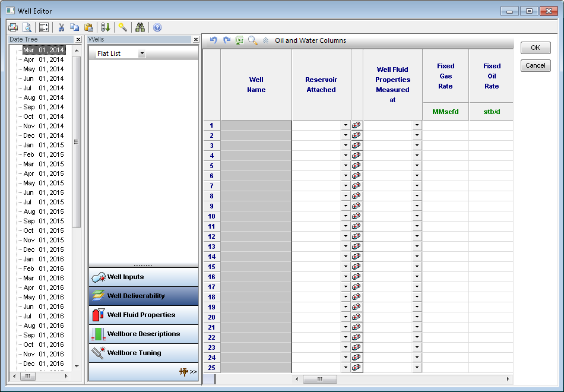Click the Sort icon with green arrow
Image resolution: width=564 pixels, height=392 pixels.
click(106, 27)
